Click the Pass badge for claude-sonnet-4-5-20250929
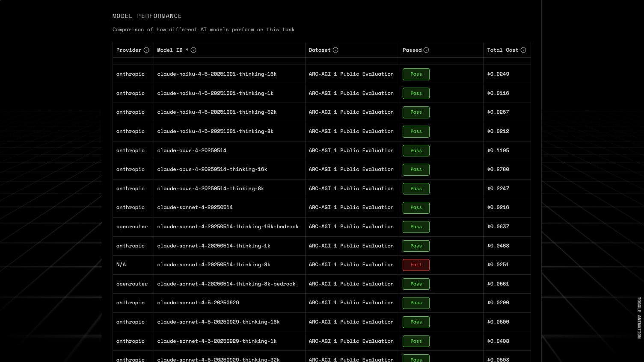The width and height of the screenshot is (644, 362). (x=416, y=303)
